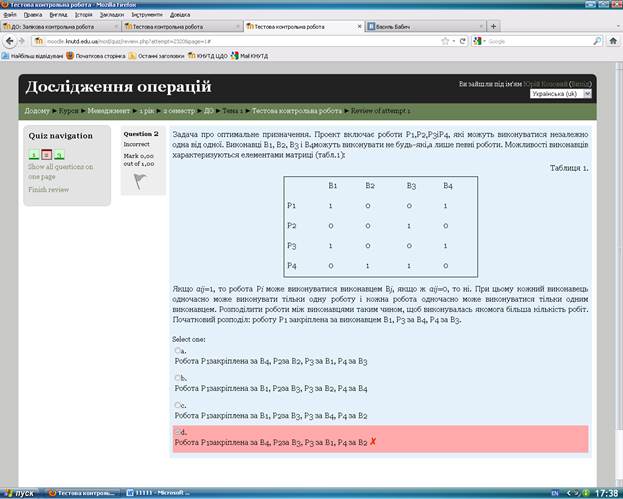Open the Історія menu

click(x=83, y=15)
